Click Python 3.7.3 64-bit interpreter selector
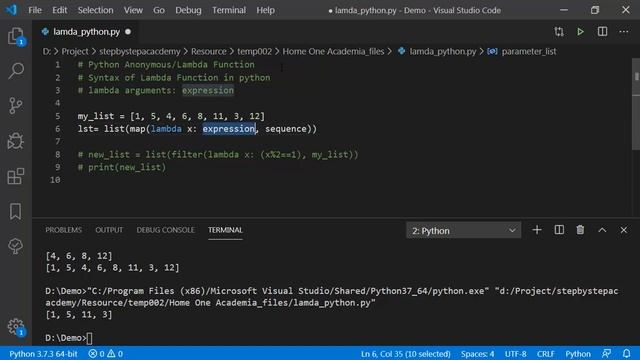This screenshot has height=360, width=640. coord(43,353)
